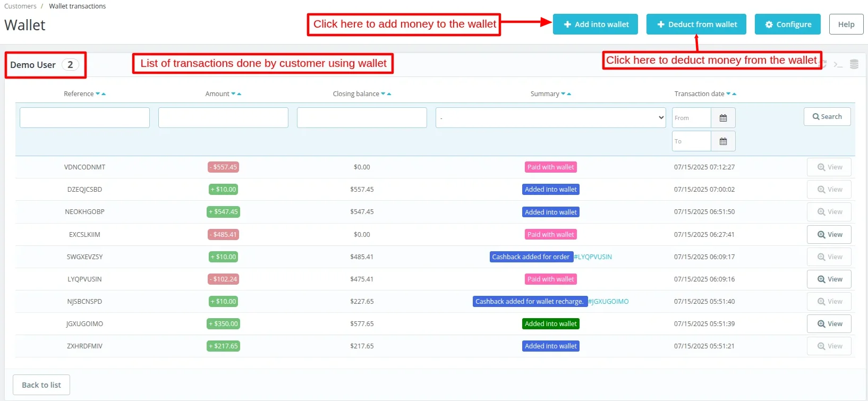Sort Amount column ascending arrow
The width and height of the screenshot is (868, 401).
click(239, 94)
